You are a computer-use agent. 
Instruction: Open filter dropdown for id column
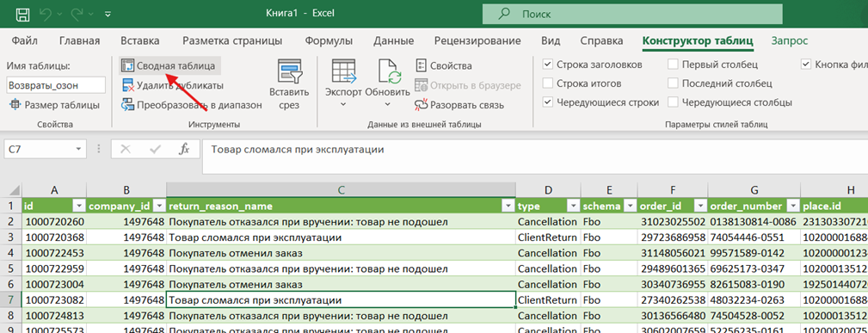tap(79, 207)
